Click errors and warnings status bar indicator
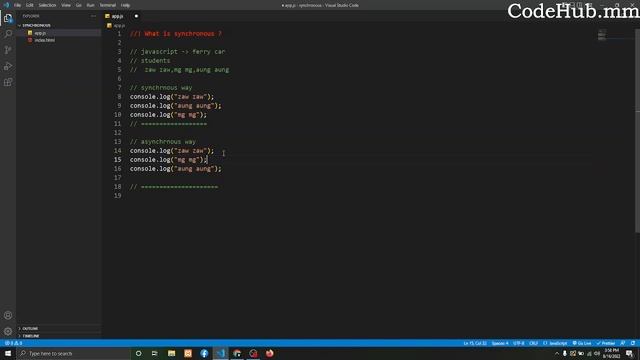Image resolution: width=640 pixels, height=360 pixels. tap(13, 343)
